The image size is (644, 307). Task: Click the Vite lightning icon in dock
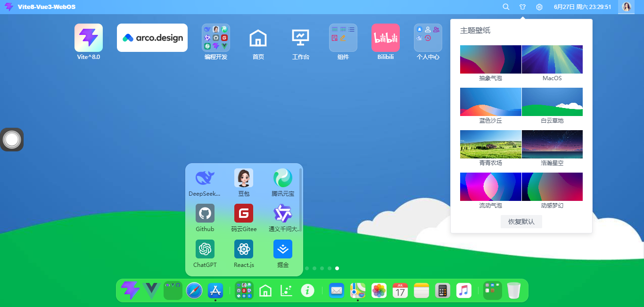pyautogui.click(x=130, y=290)
